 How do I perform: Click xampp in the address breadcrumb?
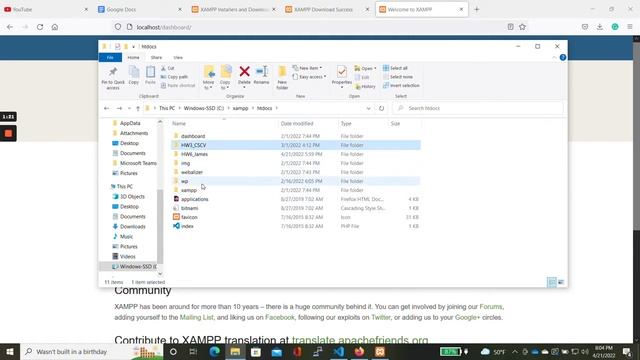pyautogui.click(x=240, y=108)
